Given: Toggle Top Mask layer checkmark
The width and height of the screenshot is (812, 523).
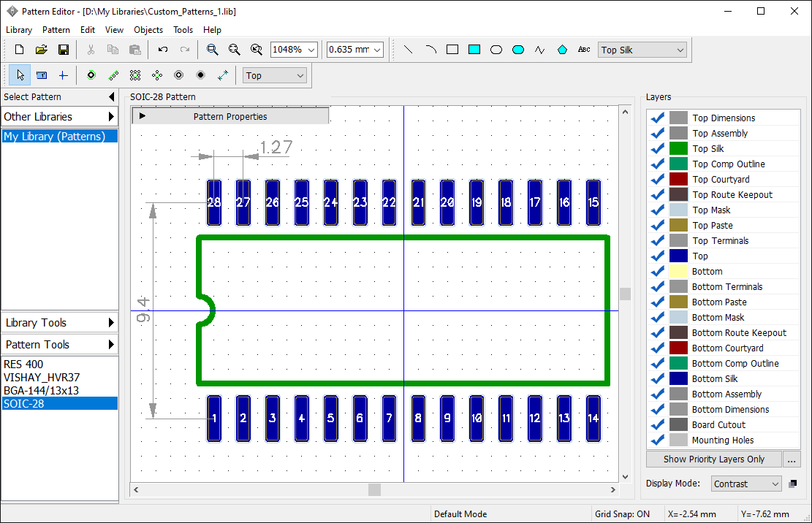Looking at the screenshot, I should (658, 210).
